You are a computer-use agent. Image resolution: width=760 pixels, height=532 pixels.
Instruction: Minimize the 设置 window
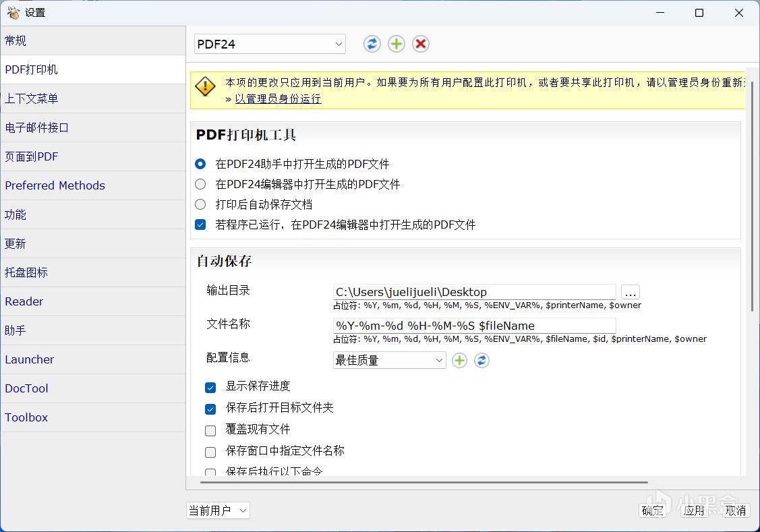(660, 13)
